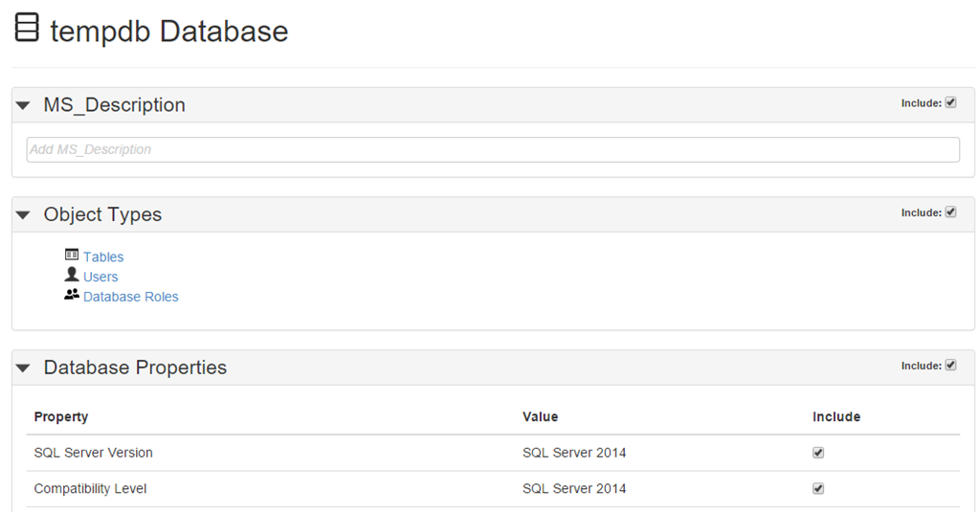
Task: Open the Database Roles link
Action: coord(131,297)
